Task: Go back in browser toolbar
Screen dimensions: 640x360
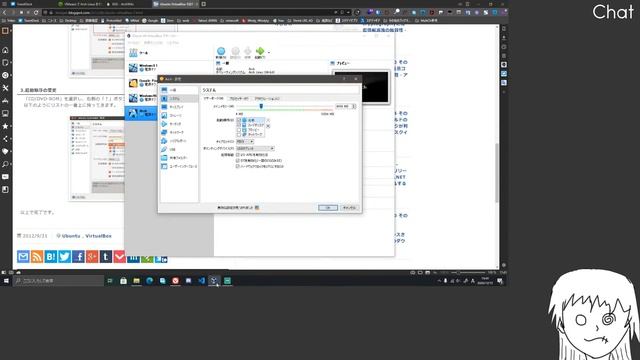Action: tap(4, 12)
